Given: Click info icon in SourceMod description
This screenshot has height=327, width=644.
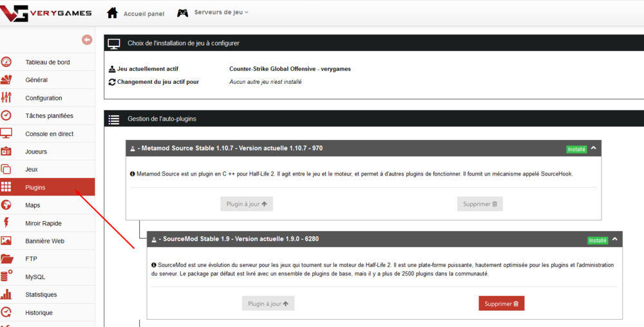Looking at the screenshot, I should (154, 265).
